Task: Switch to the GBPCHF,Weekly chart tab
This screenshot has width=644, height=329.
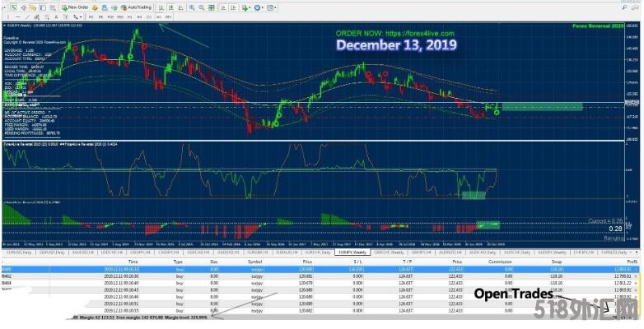Action: (x=387, y=252)
